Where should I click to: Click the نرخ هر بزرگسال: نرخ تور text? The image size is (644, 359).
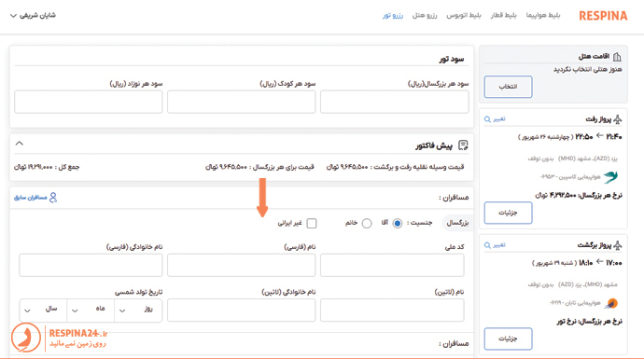tap(589, 322)
